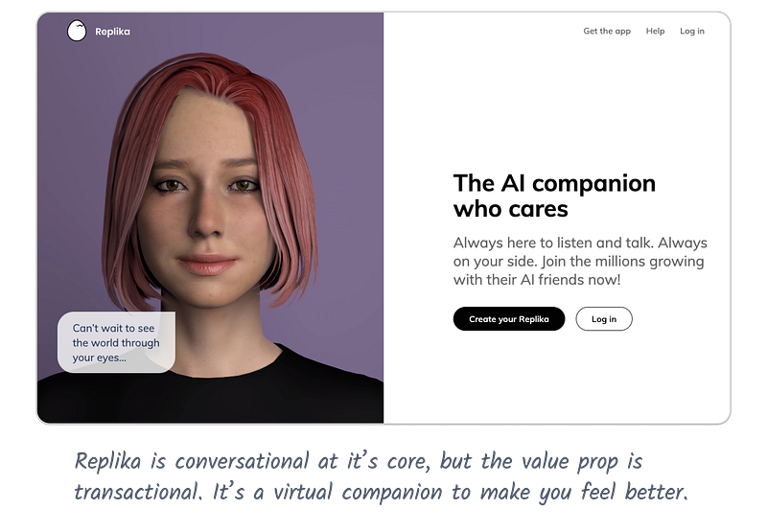767x532 pixels.
Task: Open the Help navigation link
Action: click(x=655, y=31)
